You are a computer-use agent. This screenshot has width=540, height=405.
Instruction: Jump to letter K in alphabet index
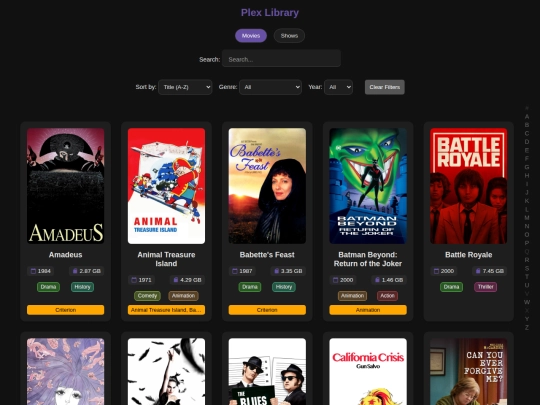(x=527, y=201)
